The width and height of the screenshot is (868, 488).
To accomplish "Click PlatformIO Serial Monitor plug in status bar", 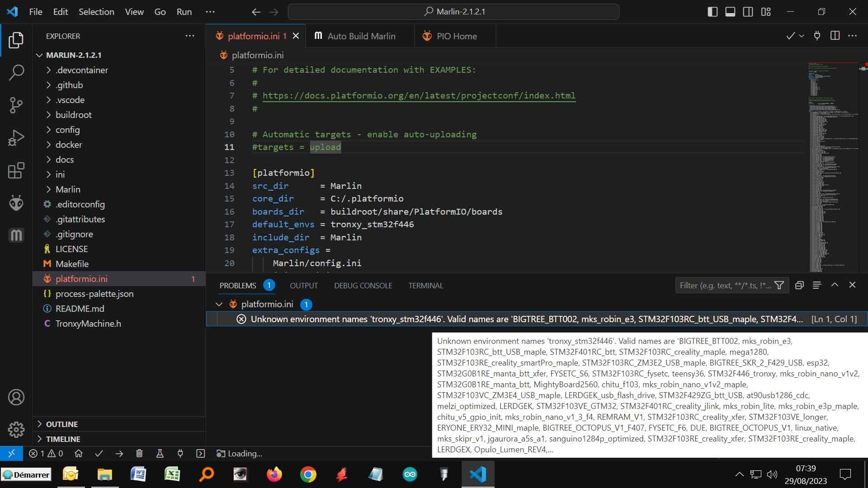I will (x=180, y=453).
